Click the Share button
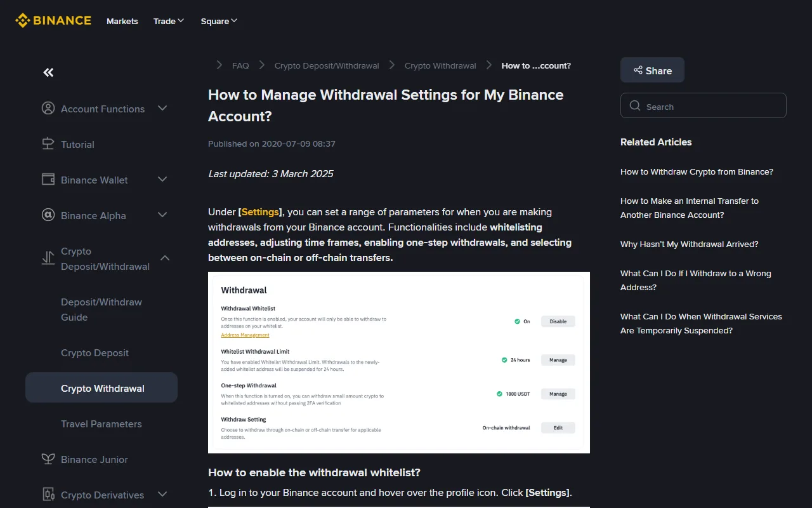The height and width of the screenshot is (508, 812). coord(652,70)
